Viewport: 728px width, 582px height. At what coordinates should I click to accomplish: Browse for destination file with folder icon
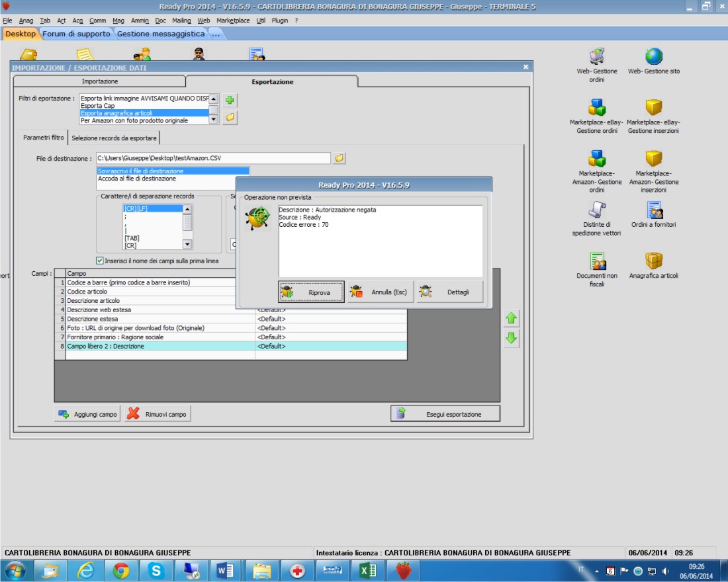coord(340,158)
